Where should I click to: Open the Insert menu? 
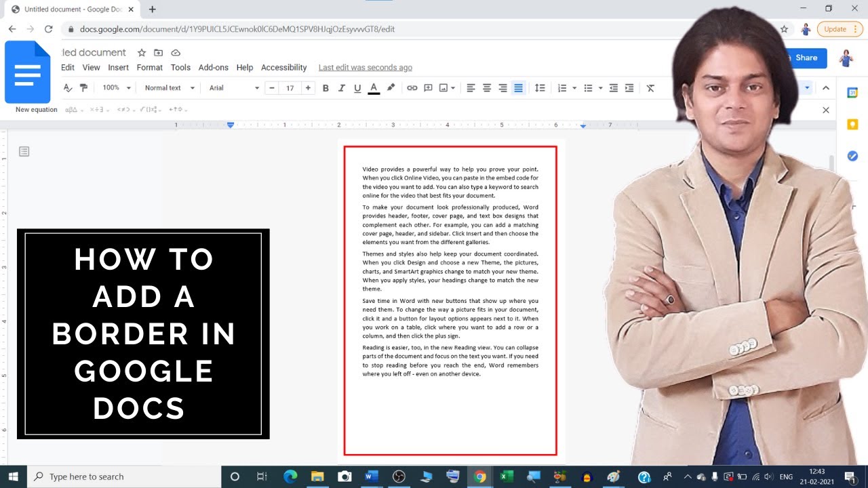coord(118,68)
